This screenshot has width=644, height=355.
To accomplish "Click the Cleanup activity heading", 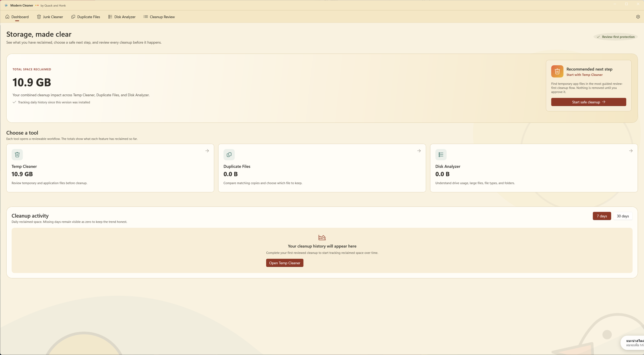I will pyautogui.click(x=30, y=216).
